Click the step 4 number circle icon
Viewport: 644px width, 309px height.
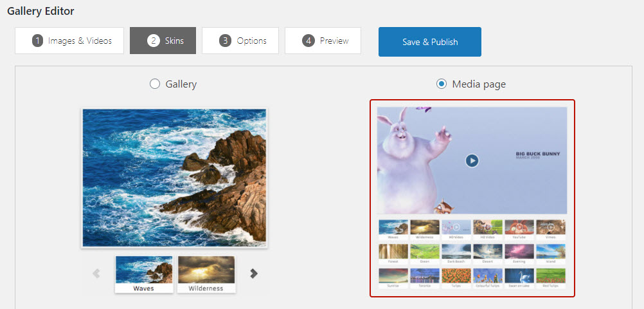coord(308,41)
